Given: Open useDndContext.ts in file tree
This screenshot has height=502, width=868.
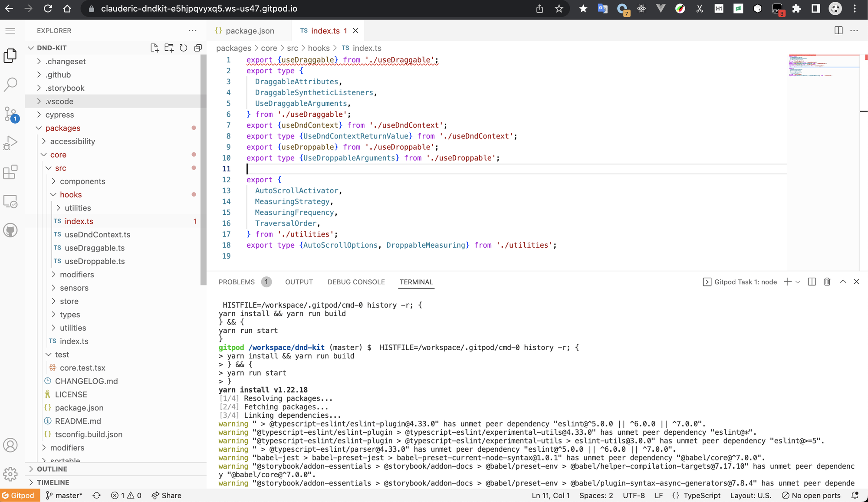Looking at the screenshot, I should (97, 235).
